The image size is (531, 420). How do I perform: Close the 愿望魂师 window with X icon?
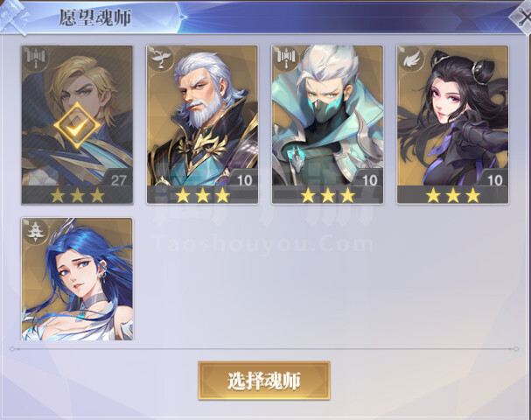[x=522, y=17]
